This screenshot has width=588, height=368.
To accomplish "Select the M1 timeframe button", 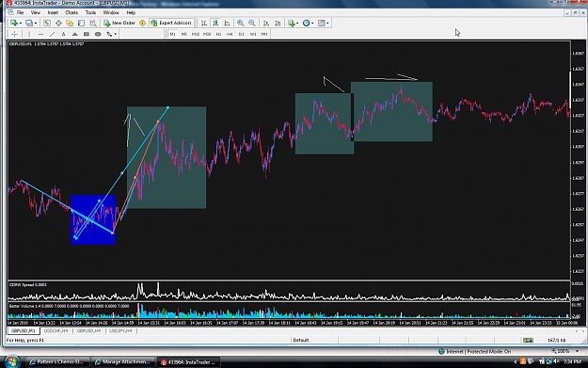I will tap(172, 34).
